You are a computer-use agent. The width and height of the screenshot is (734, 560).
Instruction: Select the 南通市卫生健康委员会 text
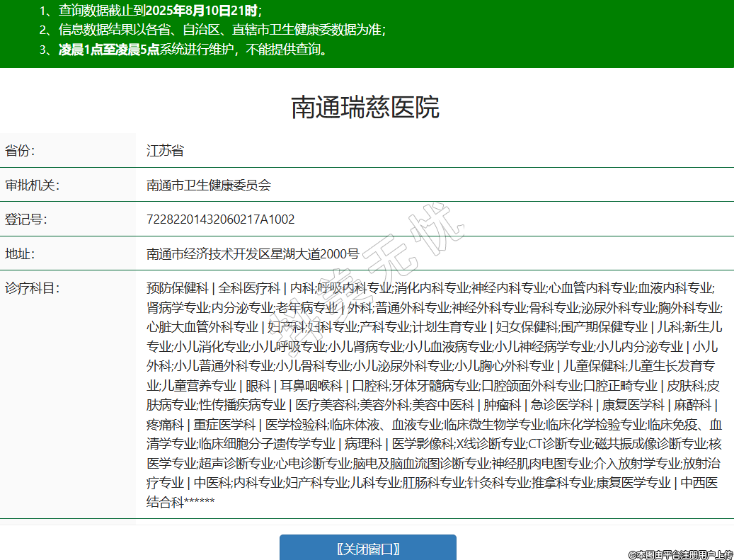click(208, 185)
